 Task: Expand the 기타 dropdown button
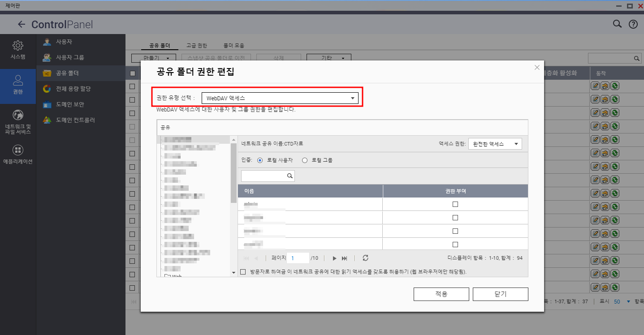328,58
